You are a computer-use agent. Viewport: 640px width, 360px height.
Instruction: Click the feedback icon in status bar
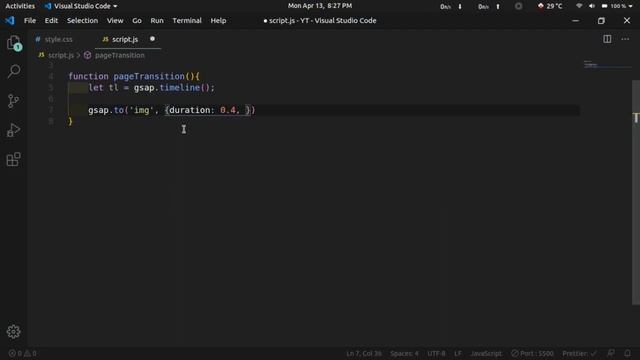coord(611,353)
